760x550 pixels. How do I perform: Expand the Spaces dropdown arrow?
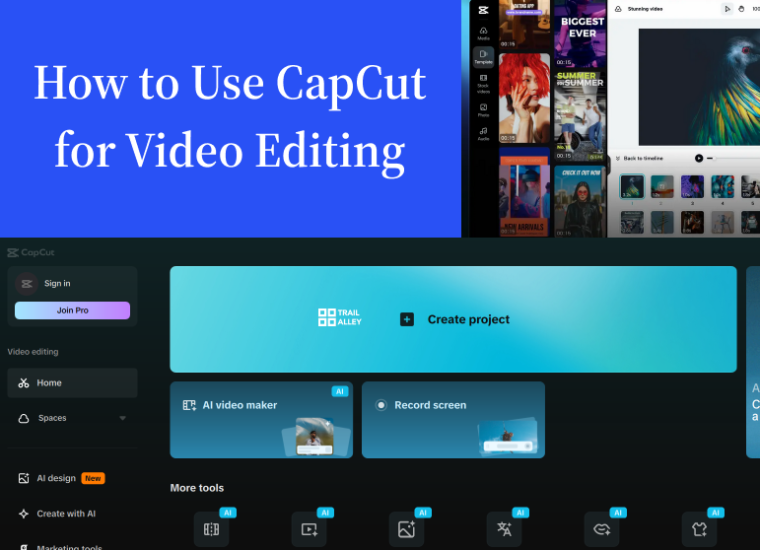point(123,418)
